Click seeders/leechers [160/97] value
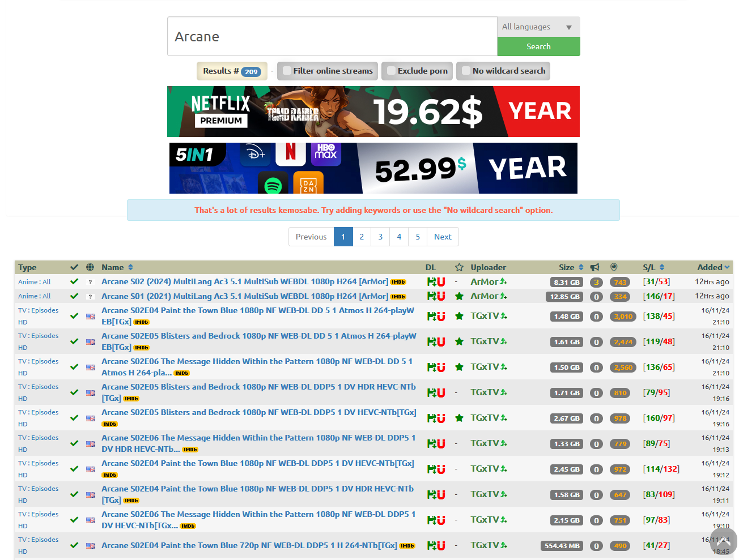This screenshot has width=739, height=560. pos(659,418)
